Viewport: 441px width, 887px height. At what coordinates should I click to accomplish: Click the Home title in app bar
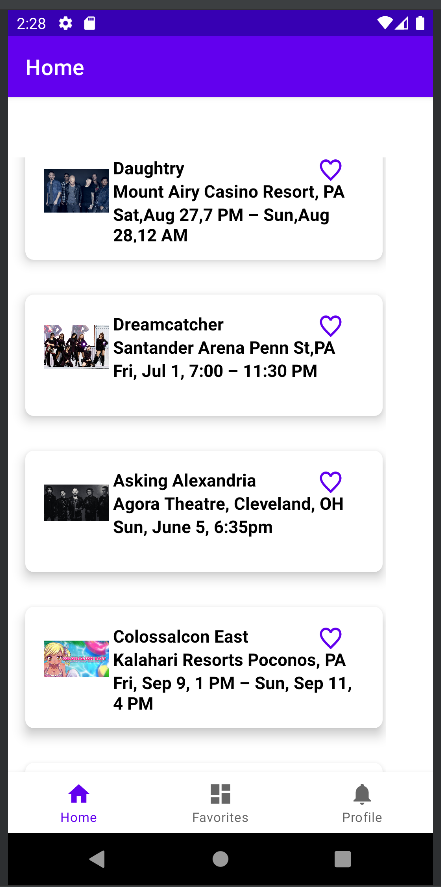click(x=55, y=68)
